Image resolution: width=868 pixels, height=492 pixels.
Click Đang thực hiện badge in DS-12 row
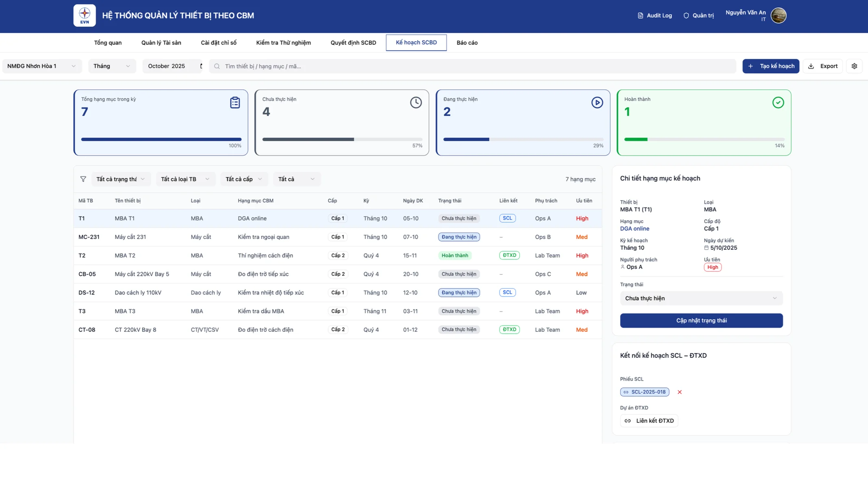tap(459, 293)
